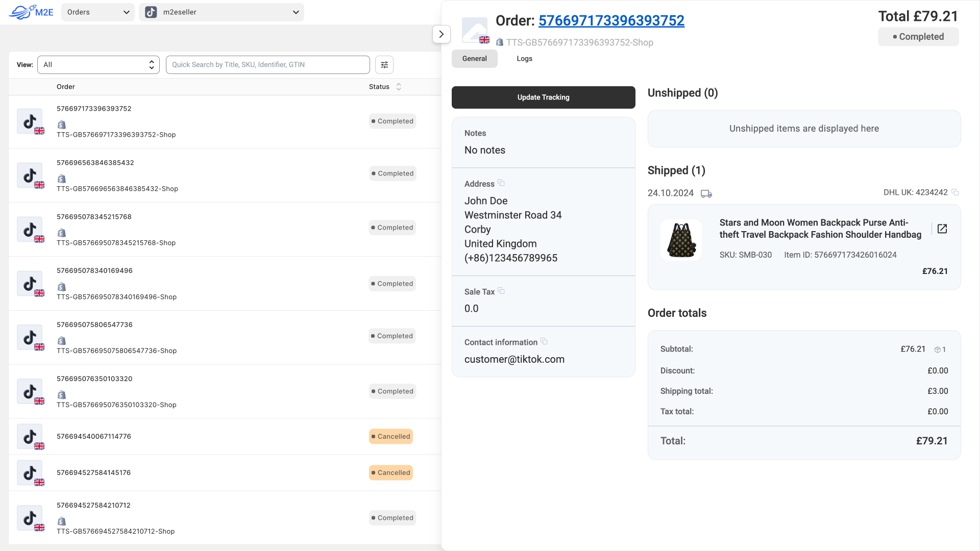980x551 pixels.
Task: Open order link 576697173396393752
Action: (611, 20)
